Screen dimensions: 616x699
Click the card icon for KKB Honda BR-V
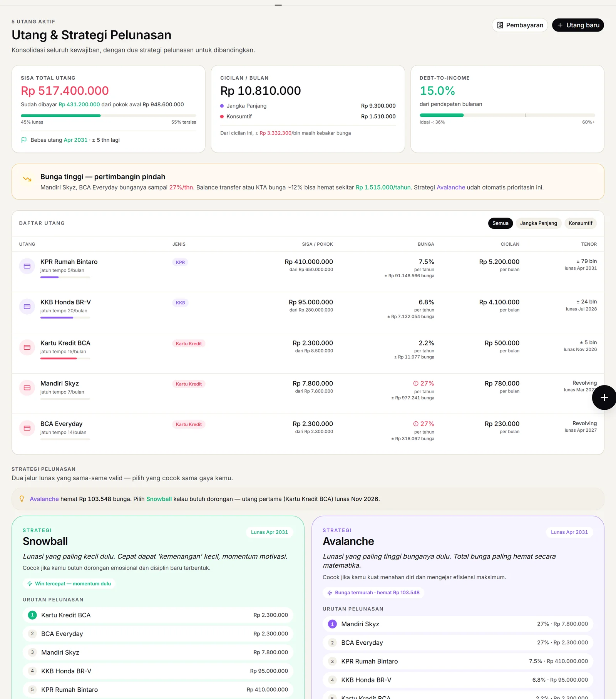click(27, 307)
